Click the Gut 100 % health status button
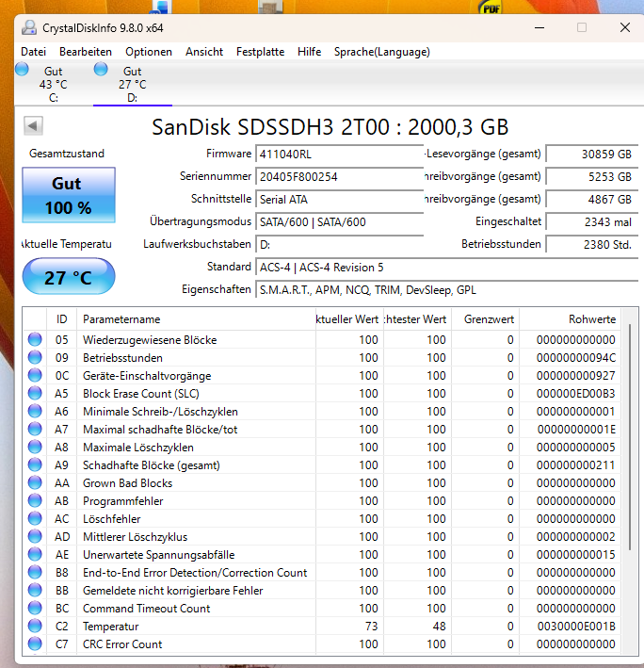Viewport: 644px width, 668px height. tap(69, 195)
